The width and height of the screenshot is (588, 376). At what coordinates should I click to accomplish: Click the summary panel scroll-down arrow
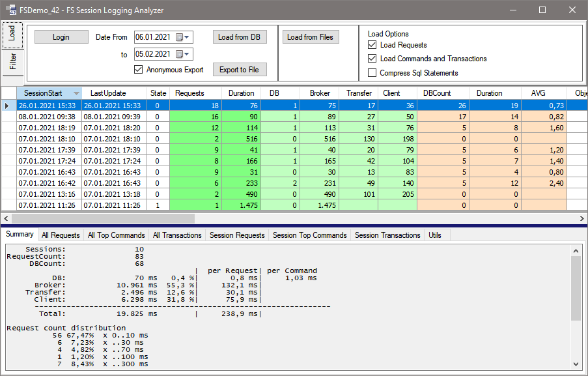[576, 364]
